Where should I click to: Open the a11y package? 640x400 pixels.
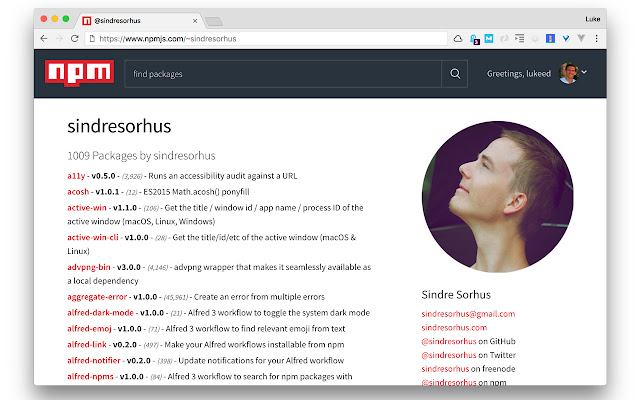coord(76,176)
